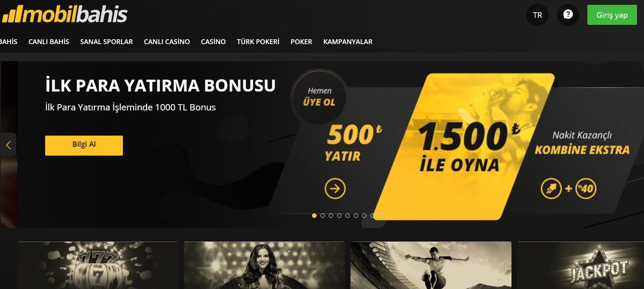The height and width of the screenshot is (289, 644).
Task: Click the Giriş yap login button
Action: point(612,15)
